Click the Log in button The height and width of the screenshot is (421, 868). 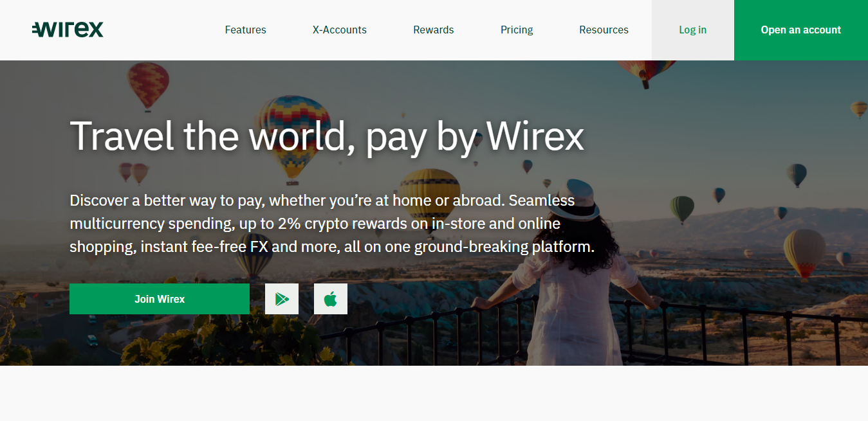click(x=693, y=30)
